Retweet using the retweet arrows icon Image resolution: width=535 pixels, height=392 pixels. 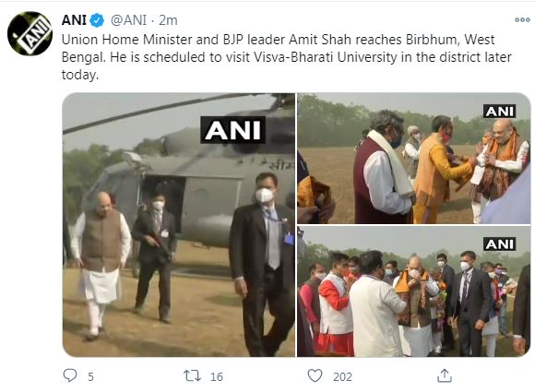192,375
